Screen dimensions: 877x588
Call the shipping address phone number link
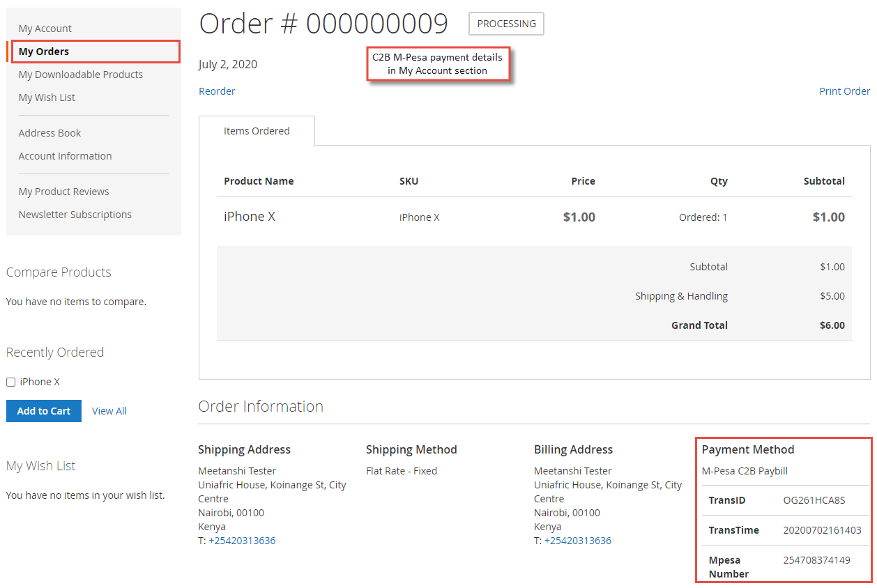point(242,541)
